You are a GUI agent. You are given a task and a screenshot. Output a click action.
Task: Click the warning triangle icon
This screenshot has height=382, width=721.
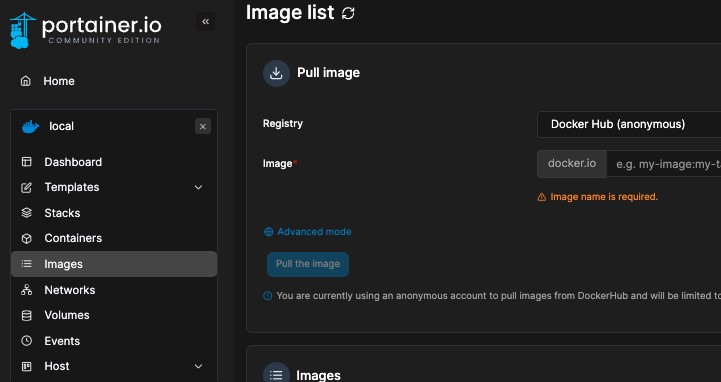click(x=542, y=197)
